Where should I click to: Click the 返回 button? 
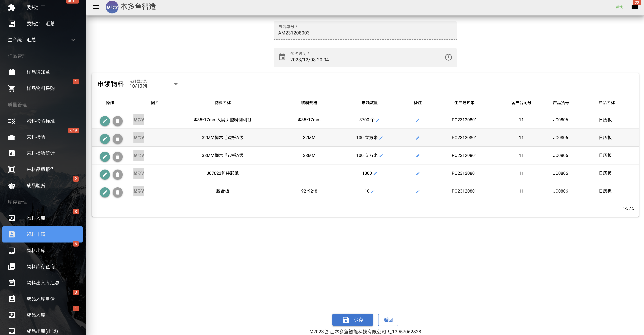388,320
